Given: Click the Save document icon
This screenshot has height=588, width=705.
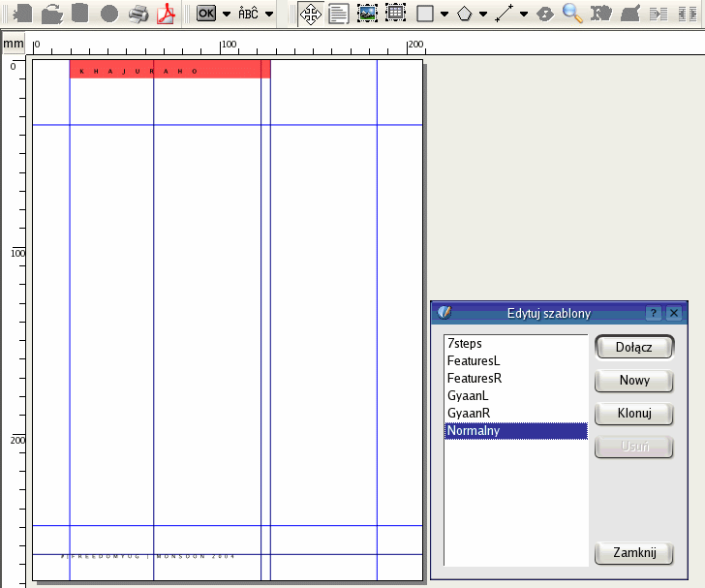Looking at the screenshot, I should tap(80, 14).
